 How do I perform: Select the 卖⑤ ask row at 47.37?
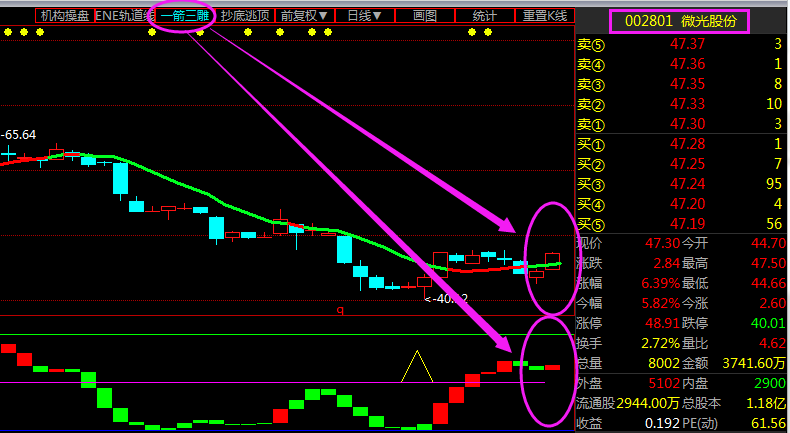pyautogui.click(x=680, y=45)
